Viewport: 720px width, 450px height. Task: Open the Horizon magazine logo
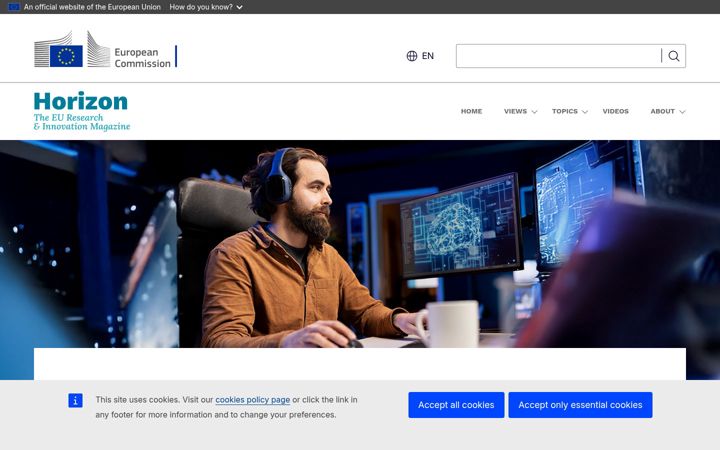82,111
